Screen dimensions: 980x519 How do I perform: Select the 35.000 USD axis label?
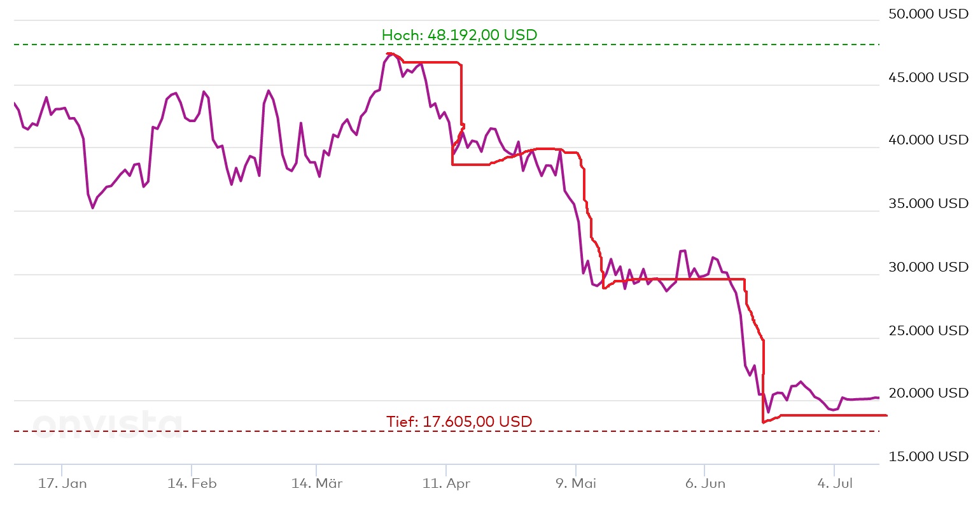coord(928,204)
